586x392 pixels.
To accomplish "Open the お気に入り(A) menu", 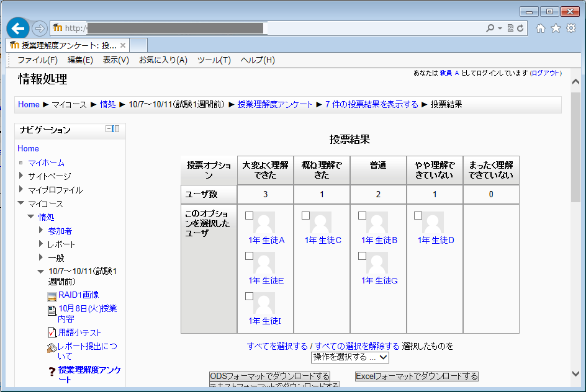I will [163, 60].
